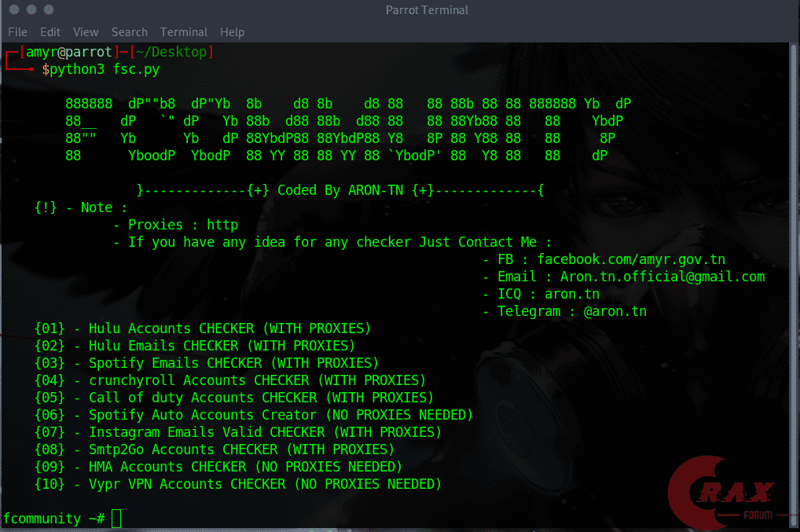Click 'Coded By ARON-TN' banner text
This screenshot has height=532, width=800.
coord(340,190)
